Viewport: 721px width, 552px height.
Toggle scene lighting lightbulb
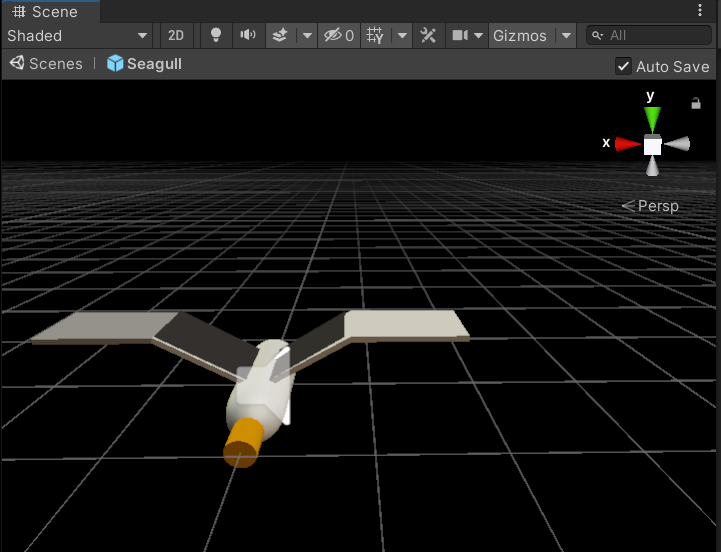click(x=216, y=35)
